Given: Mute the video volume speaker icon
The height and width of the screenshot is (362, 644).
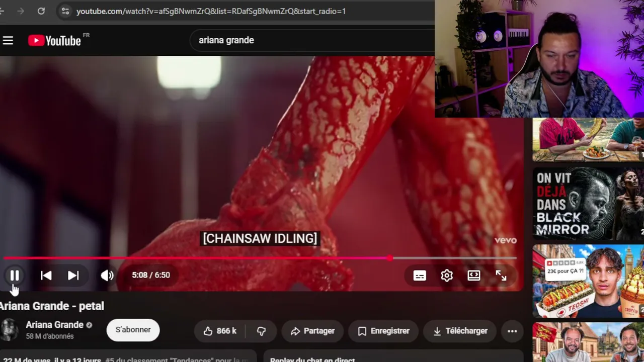Looking at the screenshot, I should [107, 275].
